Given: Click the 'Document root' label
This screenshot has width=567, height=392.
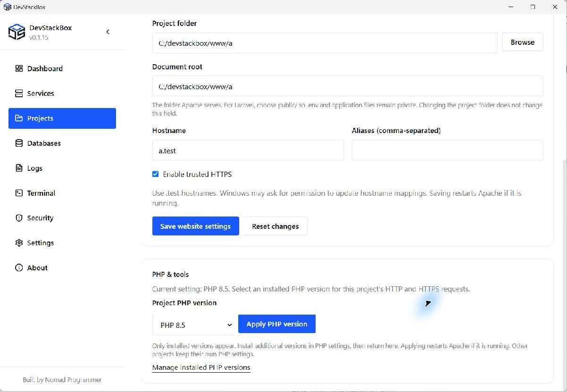Looking at the screenshot, I should point(177,67).
